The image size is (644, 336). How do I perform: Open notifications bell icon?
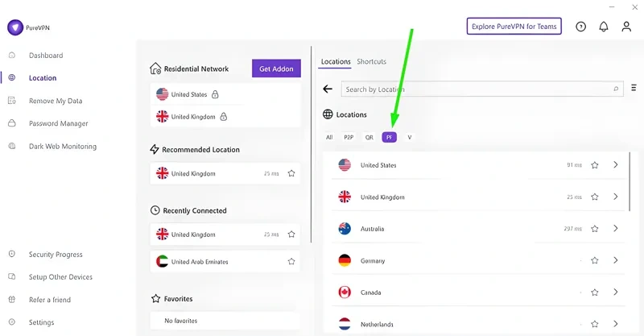(x=603, y=27)
